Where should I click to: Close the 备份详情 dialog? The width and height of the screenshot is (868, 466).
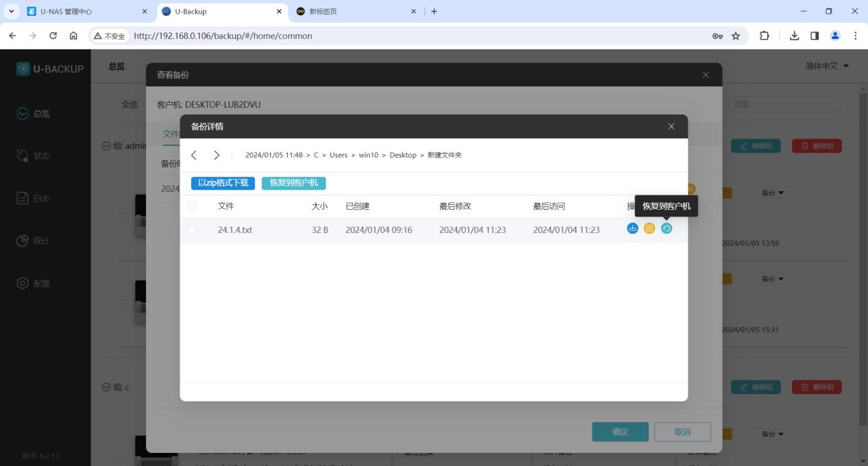pos(671,127)
